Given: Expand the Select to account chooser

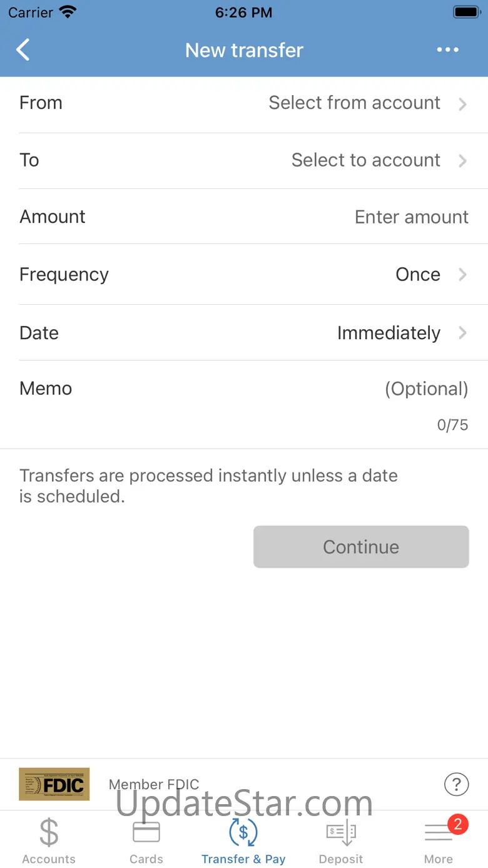Looking at the screenshot, I should click(x=378, y=160).
